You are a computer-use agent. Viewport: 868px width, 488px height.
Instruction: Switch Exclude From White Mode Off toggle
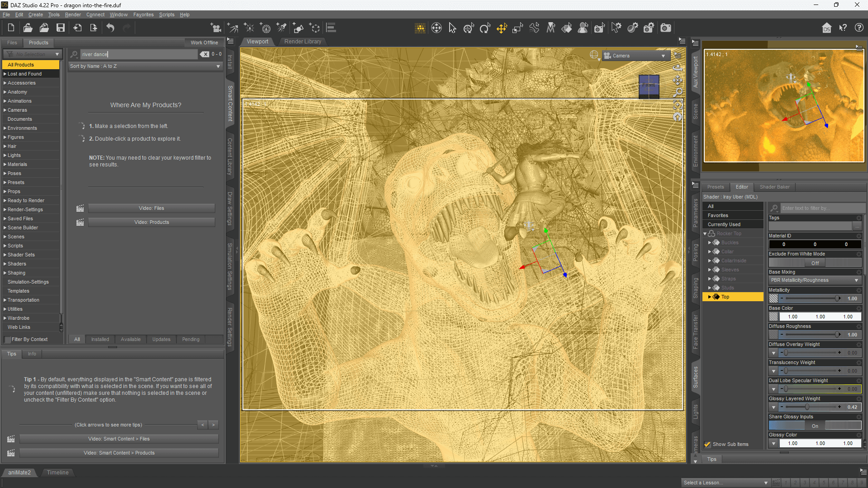coord(815,263)
